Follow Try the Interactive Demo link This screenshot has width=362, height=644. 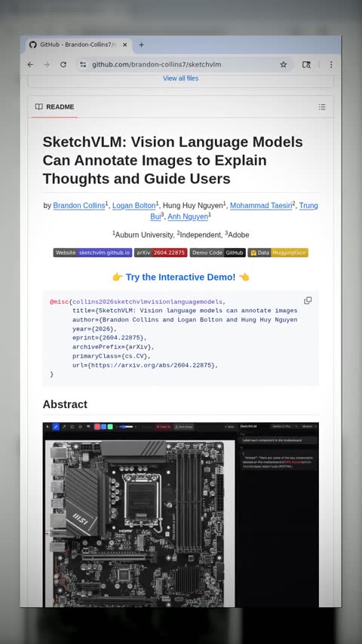pyautogui.click(x=181, y=278)
